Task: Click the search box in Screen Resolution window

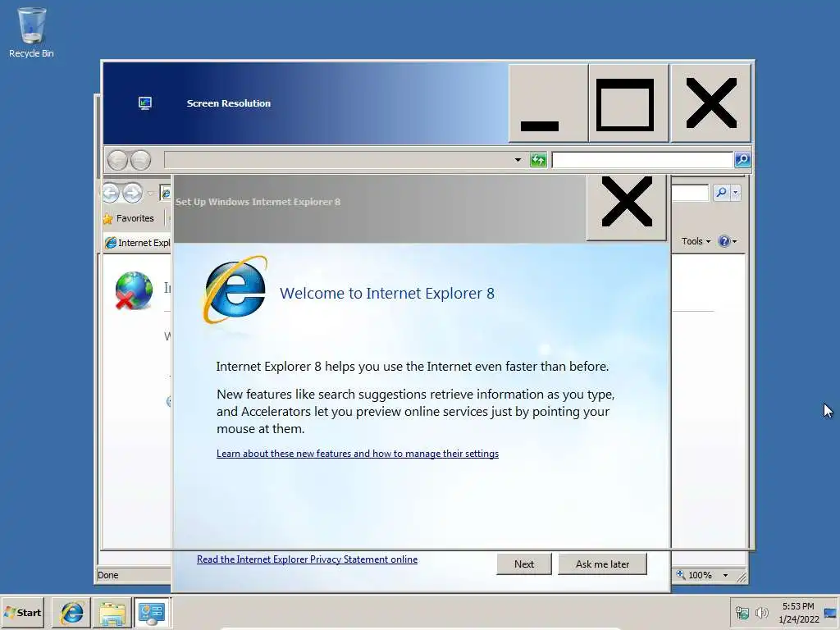Action: click(642, 160)
